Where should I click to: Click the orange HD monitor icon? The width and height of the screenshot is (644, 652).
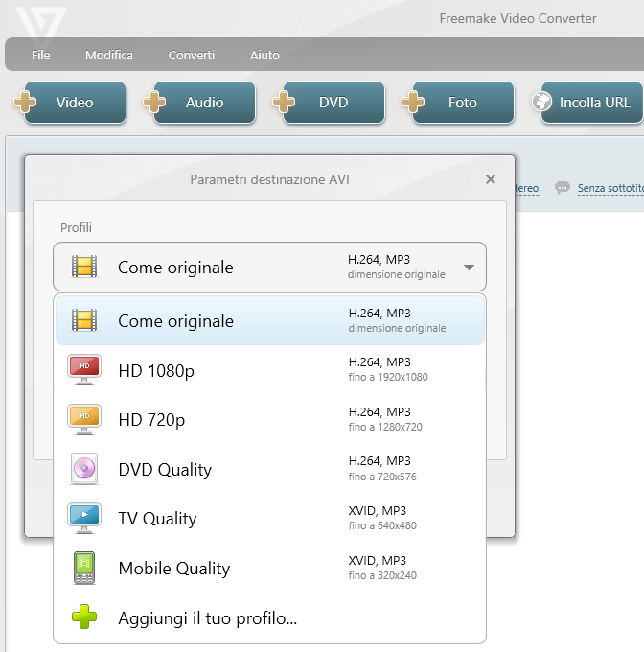pos(84,419)
